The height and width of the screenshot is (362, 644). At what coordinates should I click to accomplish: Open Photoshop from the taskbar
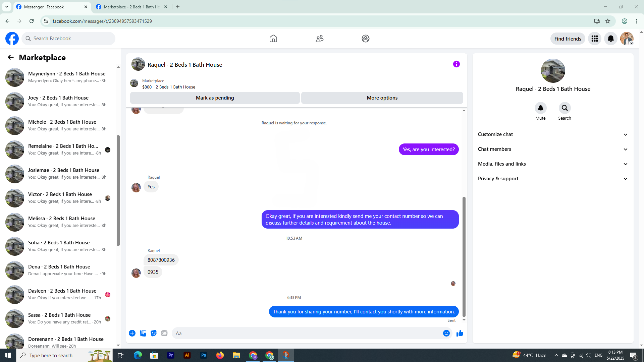pos(204,355)
